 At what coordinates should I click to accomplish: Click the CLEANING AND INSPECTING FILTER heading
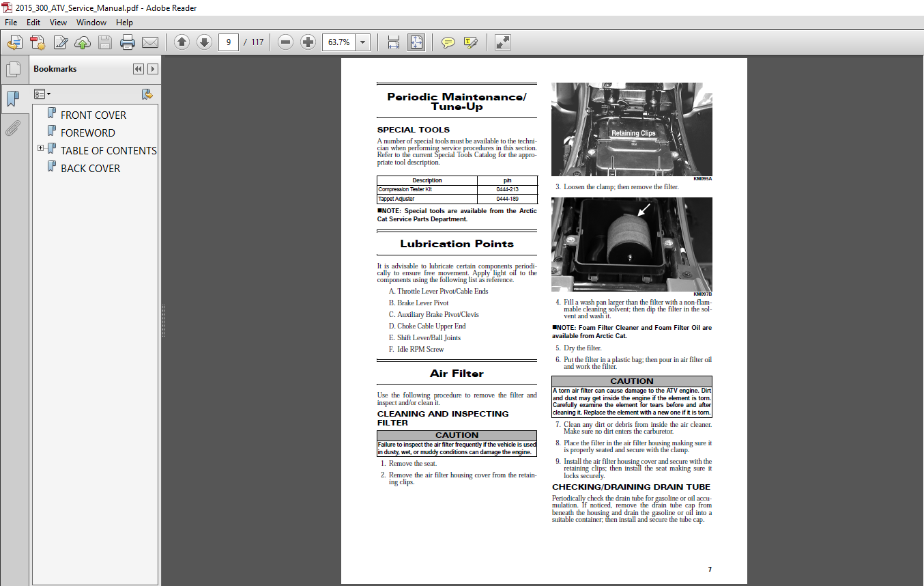coord(443,418)
